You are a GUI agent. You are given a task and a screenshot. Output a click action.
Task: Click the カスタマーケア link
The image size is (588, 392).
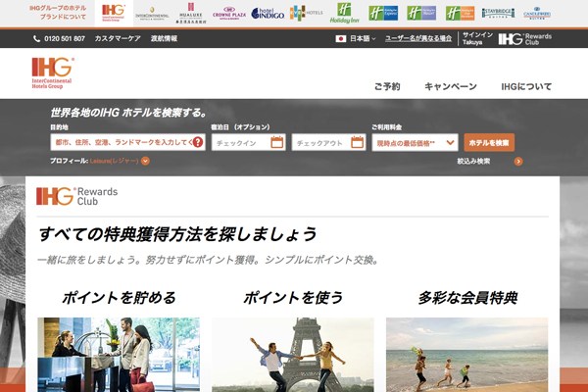118,38
